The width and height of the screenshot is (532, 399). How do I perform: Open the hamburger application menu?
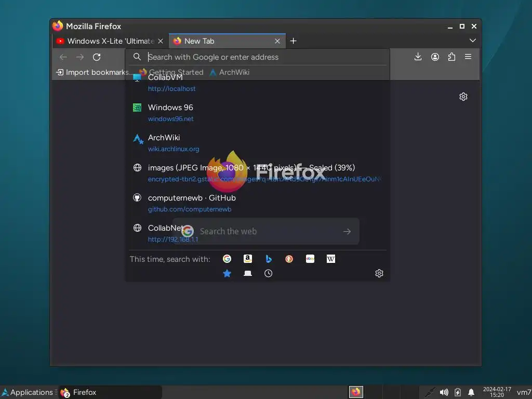[468, 57]
